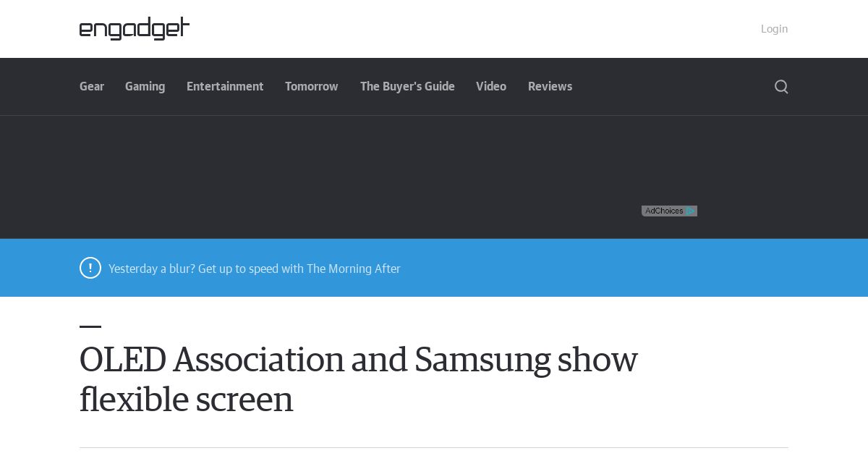Click the Login link
Screen dimensions: 868x456
[x=774, y=29]
